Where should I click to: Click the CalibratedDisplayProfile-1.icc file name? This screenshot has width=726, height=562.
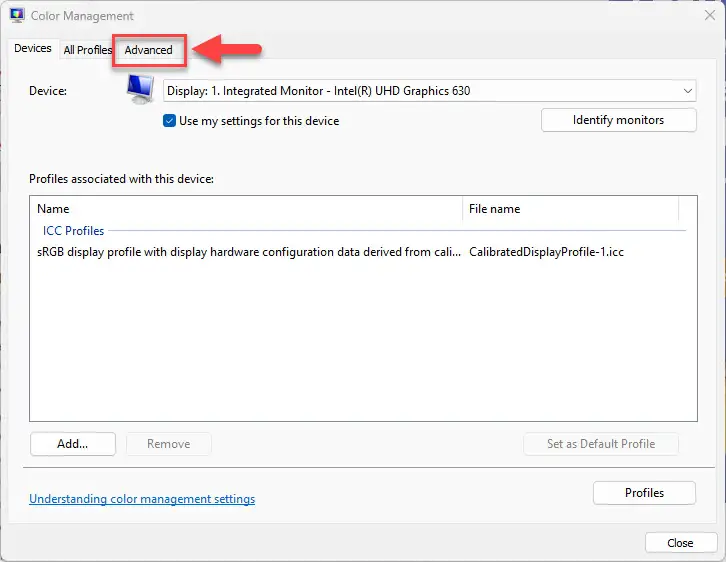(x=546, y=252)
